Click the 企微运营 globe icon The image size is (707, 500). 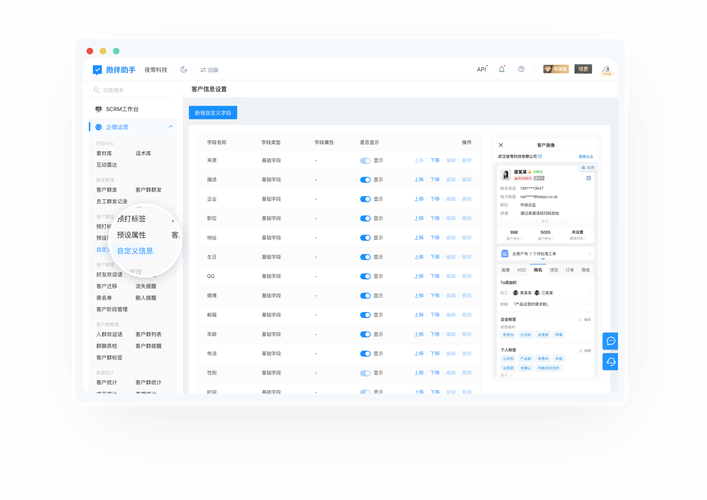point(98,127)
